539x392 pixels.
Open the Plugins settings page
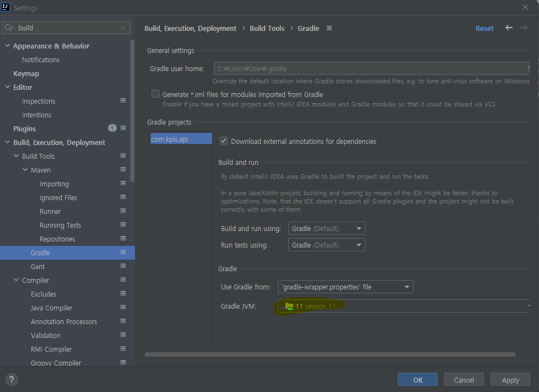point(24,128)
